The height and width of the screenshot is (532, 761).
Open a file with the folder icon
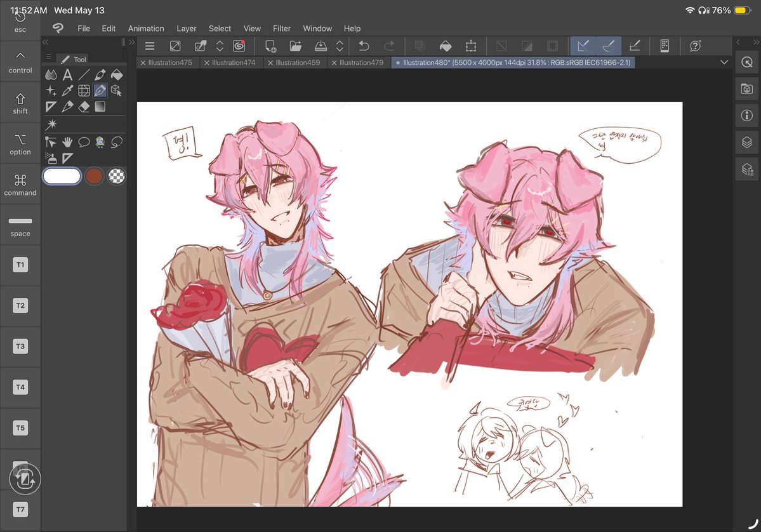pos(296,46)
